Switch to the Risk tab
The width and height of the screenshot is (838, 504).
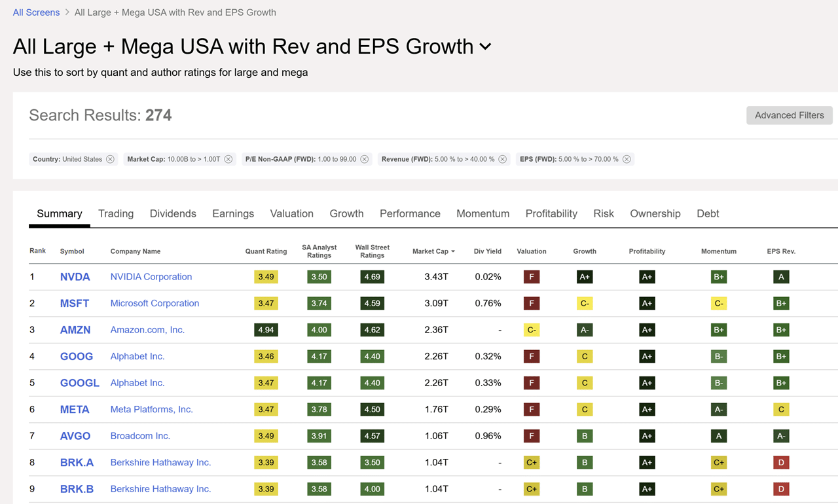pyautogui.click(x=604, y=213)
